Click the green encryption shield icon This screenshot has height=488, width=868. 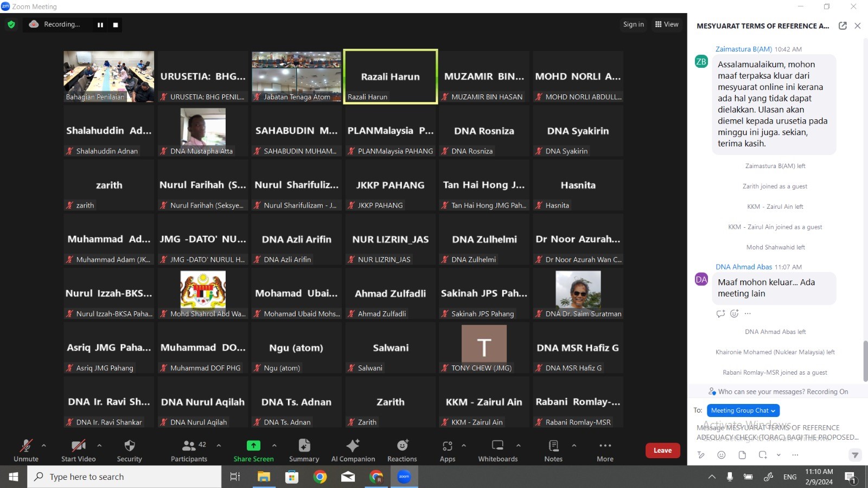point(11,24)
